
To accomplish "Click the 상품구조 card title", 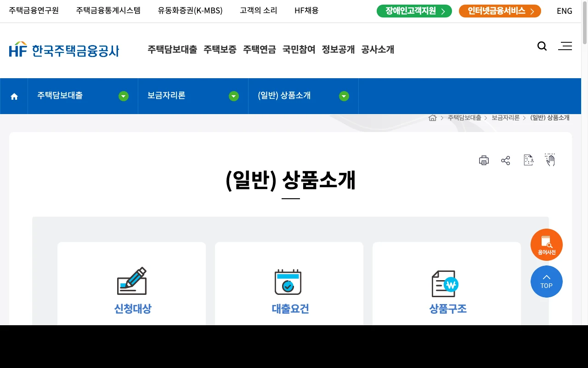I will coord(448,309).
